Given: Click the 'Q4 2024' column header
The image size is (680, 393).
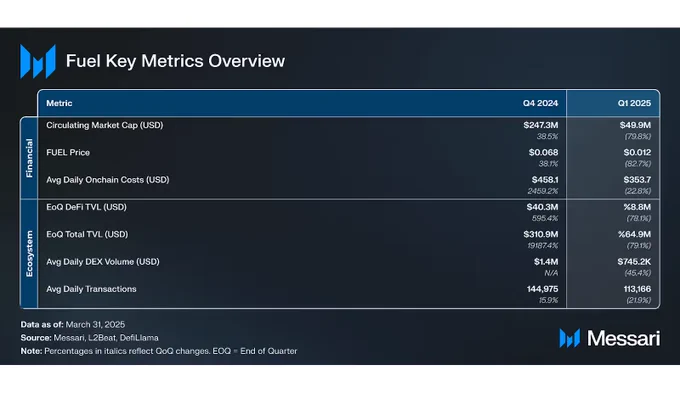Looking at the screenshot, I should [540, 103].
